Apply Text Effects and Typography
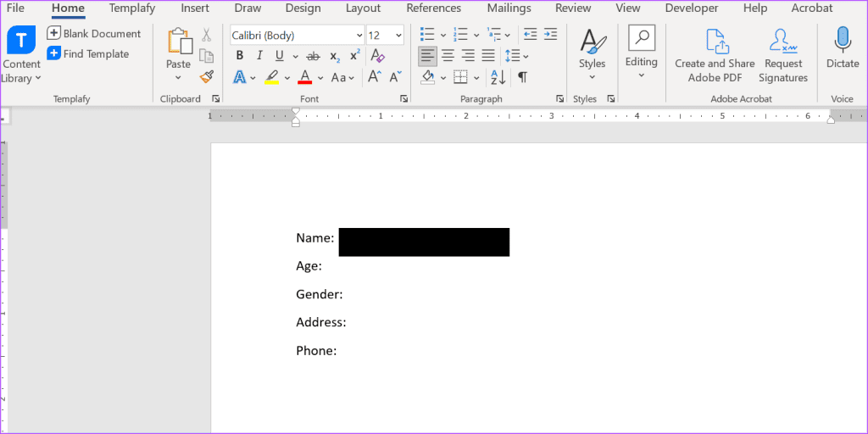 240,77
